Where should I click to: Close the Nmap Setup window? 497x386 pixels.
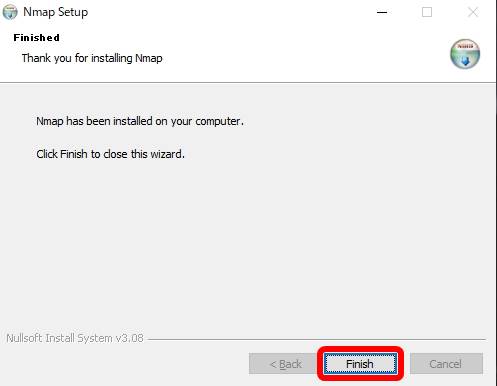pos(473,12)
